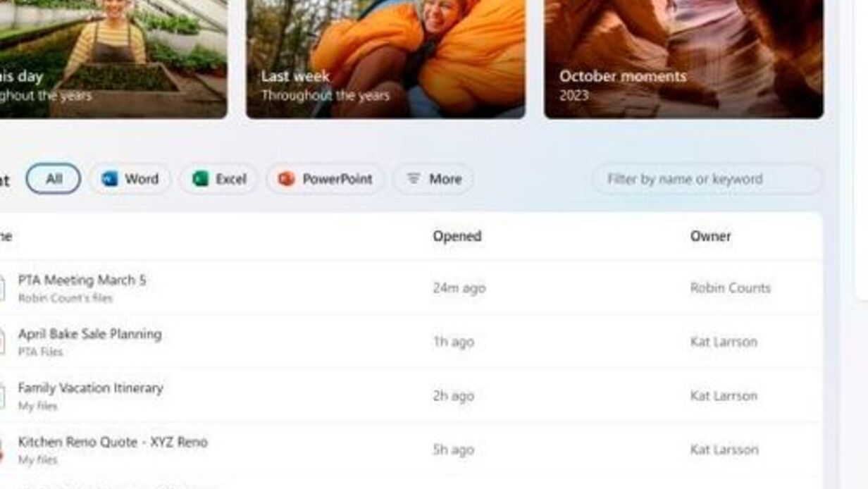This screenshot has width=868, height=489.
Task: Filter files by Word documents
Action: click(x=130, y=179)
